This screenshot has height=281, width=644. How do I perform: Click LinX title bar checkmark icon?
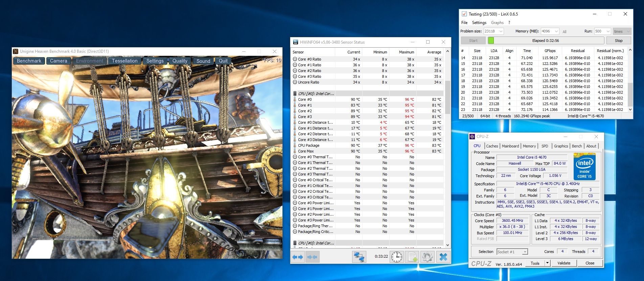tap(464, 14)
